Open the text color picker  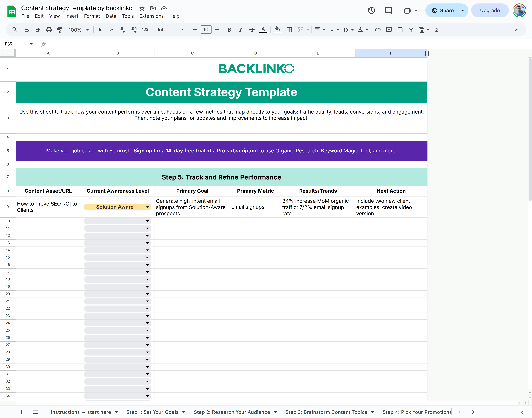coord(263,30)
